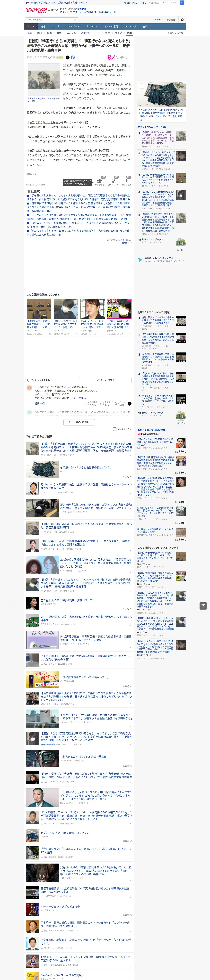Click the 購入履歴 link
210x980 pixels.
171,20
